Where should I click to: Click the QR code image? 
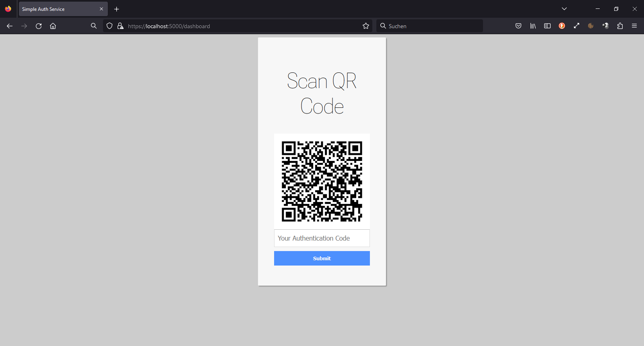[322, 181]
